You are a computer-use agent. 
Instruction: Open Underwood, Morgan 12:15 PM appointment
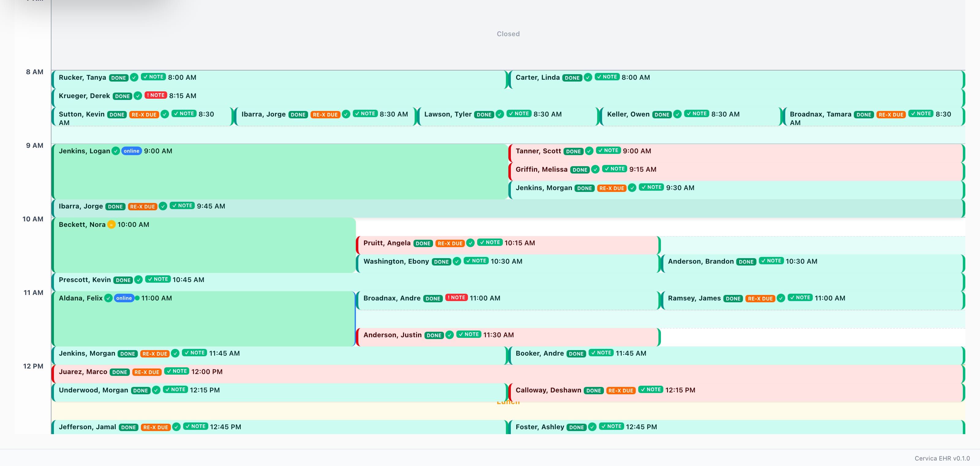(279, 392)
